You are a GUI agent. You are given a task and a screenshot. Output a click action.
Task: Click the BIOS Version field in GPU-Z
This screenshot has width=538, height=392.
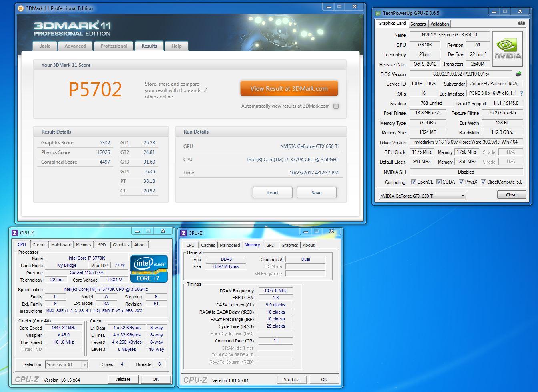click(461, 74)
